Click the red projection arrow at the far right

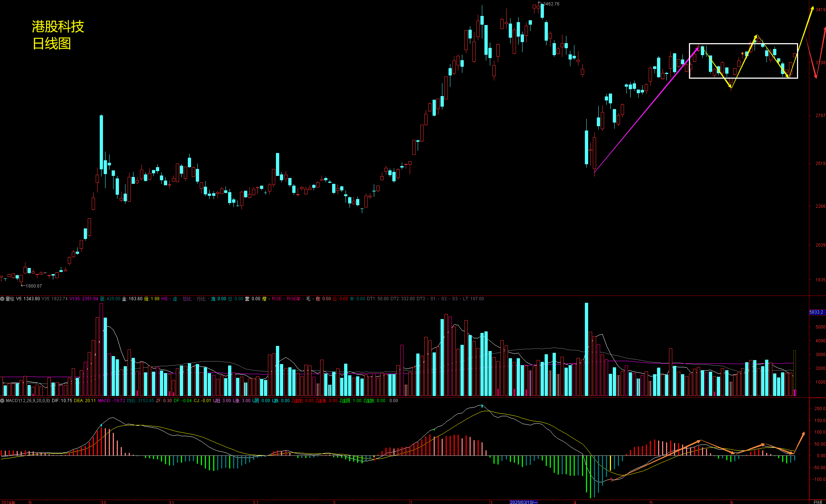(x=815, y=75)
